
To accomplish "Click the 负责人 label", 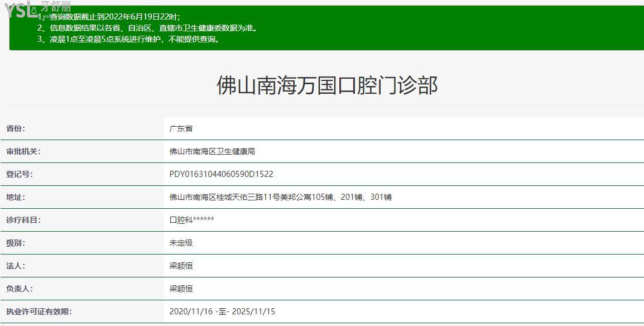I will pyautogui.click(x=20, y=289).
